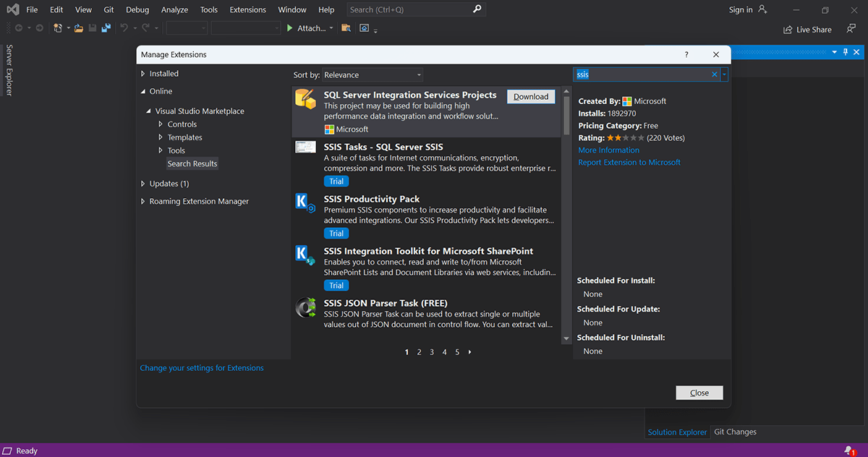Click the Sign in text
Screen dimensions: 868x457
point(741,9)
